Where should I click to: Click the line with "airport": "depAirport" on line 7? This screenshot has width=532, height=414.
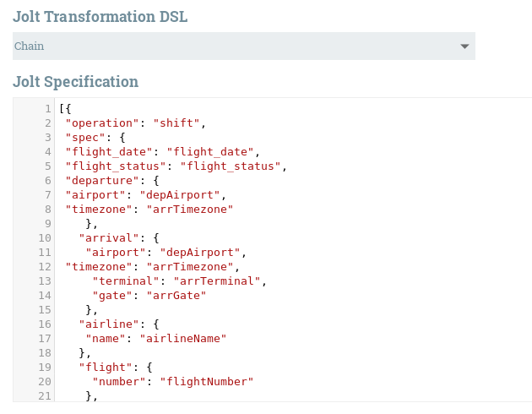(x=146, y=195)
